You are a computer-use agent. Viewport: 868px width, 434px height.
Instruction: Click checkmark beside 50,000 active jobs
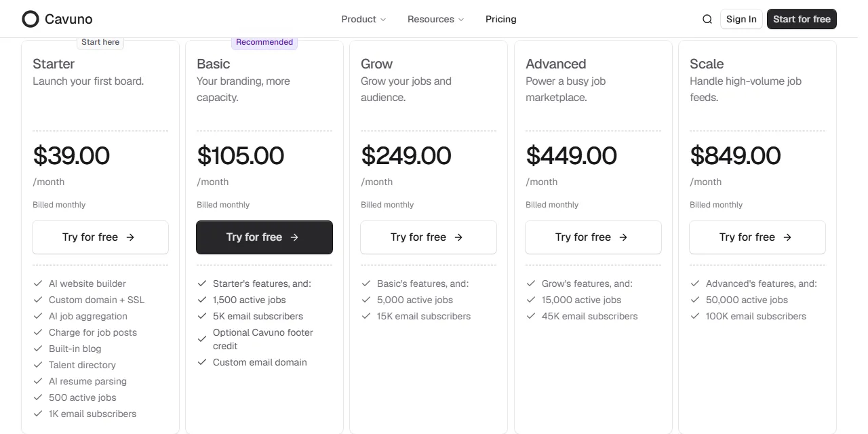click(695, 300)
